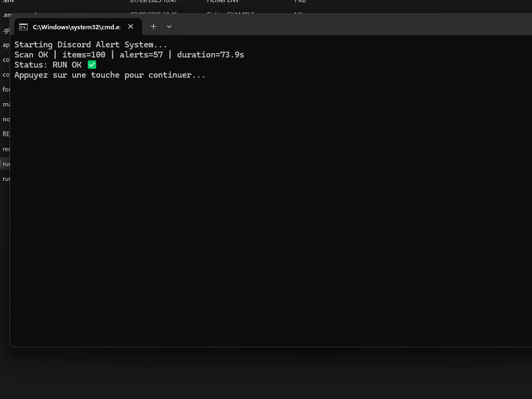Click the green checkmark emoji
The width and height of the screenshot is (532, 399).
click(92, 64)
